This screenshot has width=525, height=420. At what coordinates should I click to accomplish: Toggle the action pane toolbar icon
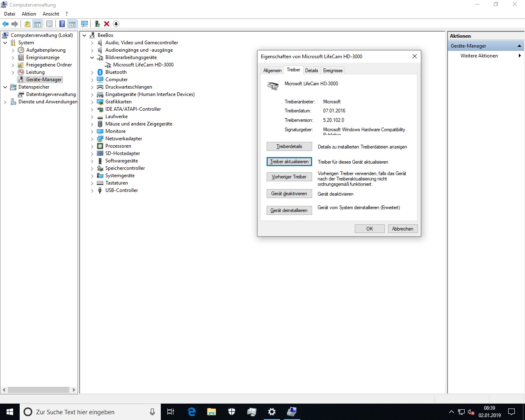(x=72, y=24)
